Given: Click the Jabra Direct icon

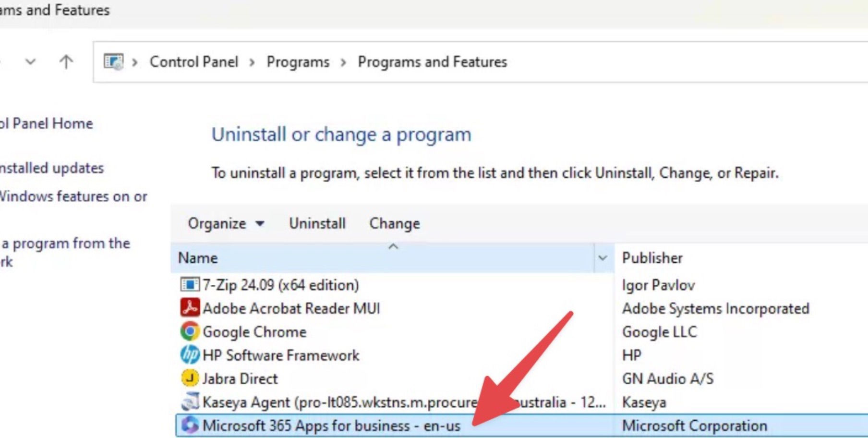Looking at the screenshot, I should tap(190, 378).
